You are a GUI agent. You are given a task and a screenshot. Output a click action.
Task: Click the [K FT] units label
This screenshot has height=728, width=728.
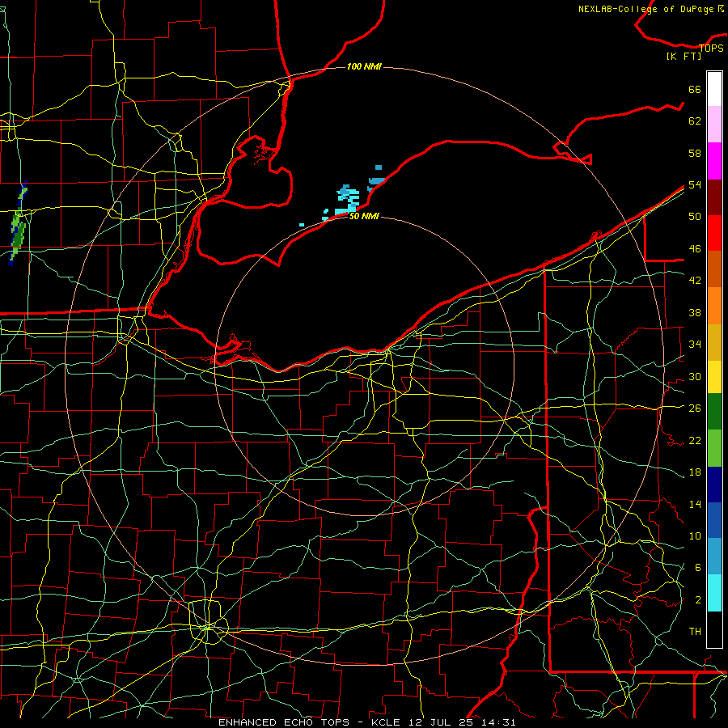click(x=684, y=56)
